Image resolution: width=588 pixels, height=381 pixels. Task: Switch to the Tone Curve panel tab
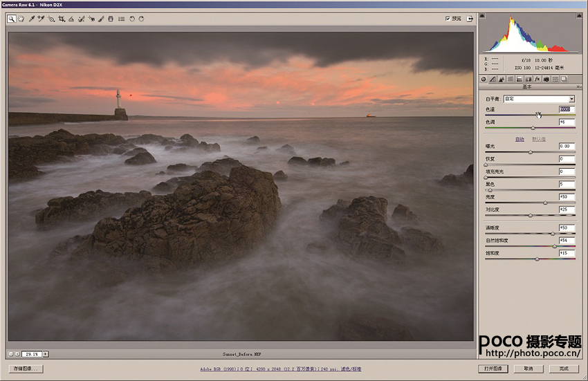pos(493,79)
